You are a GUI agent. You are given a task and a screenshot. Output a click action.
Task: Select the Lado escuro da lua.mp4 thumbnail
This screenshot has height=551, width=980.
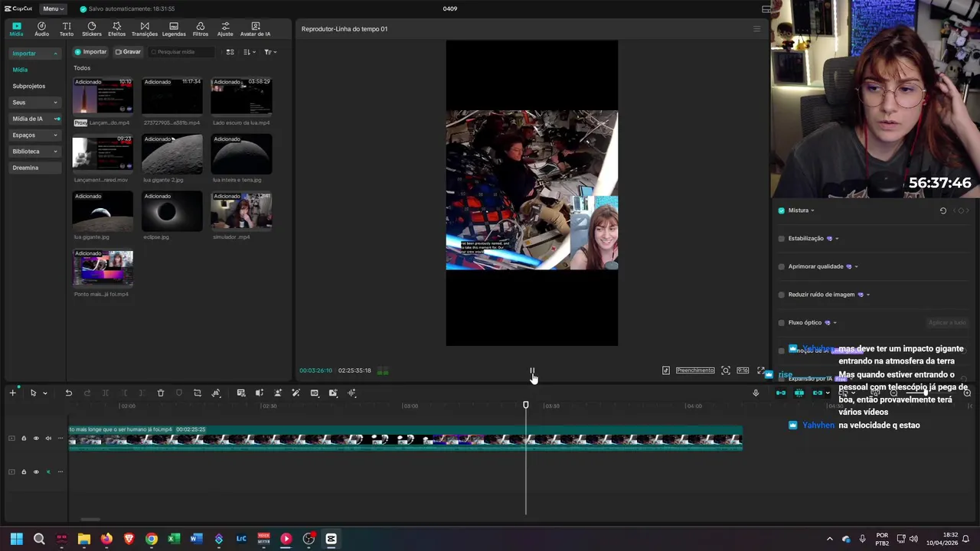click(x=241, y=96)
